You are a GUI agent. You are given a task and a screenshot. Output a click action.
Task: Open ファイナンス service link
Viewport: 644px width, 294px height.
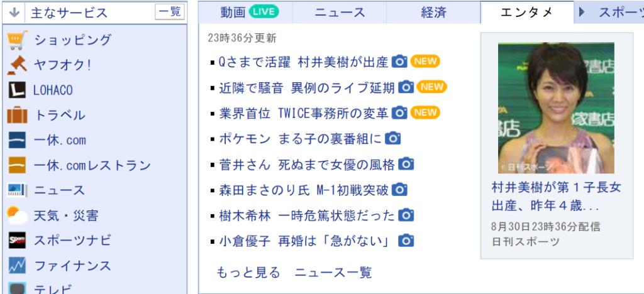click(73, 265)
